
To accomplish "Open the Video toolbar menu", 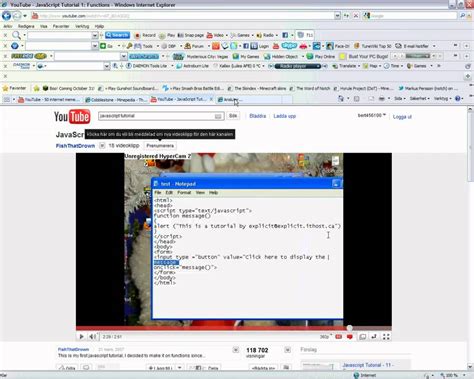I will click(x=217, y=35).
